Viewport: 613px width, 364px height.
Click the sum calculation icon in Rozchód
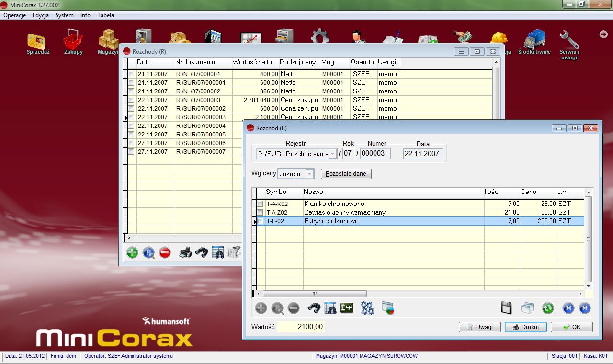coord(347,308)
